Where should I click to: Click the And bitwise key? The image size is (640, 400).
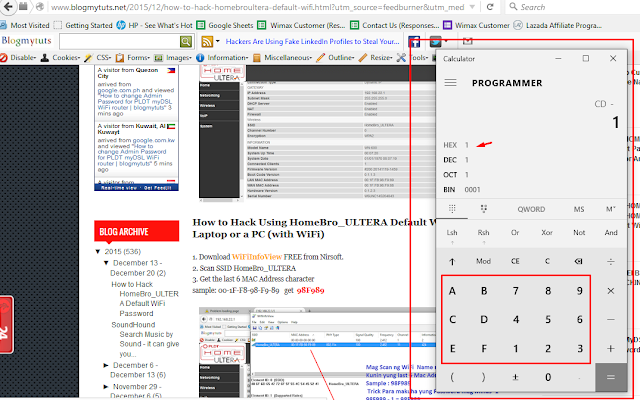coord(611,233)
